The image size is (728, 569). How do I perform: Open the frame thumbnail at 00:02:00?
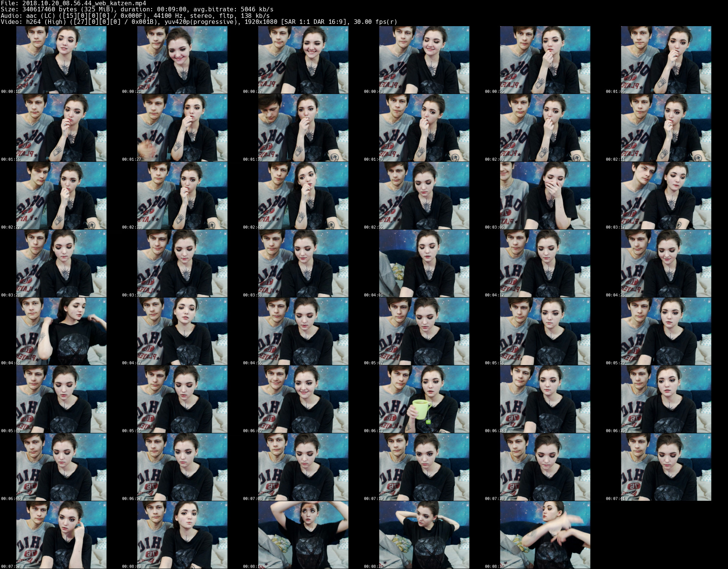pos(545,128)
